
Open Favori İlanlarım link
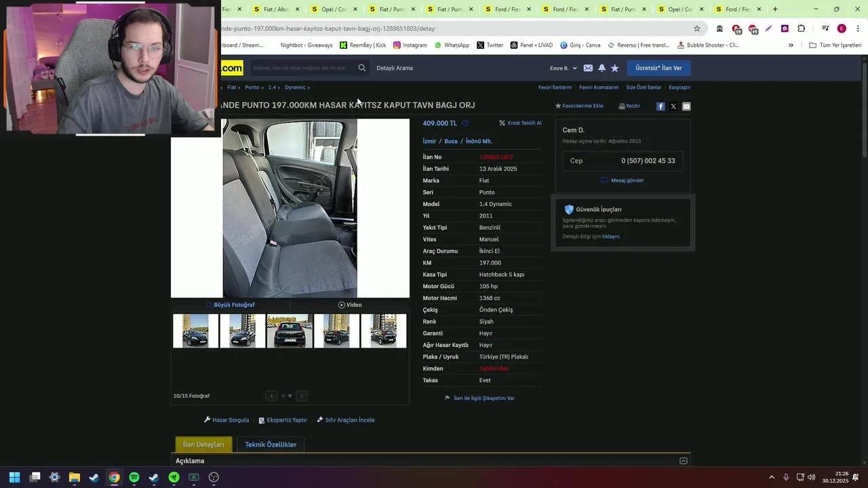coord(555,87)
